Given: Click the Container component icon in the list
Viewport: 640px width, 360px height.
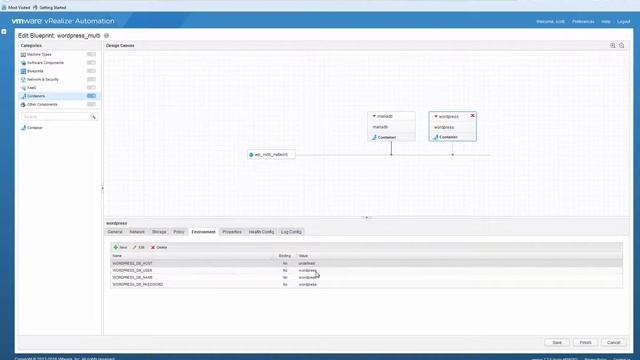Looking at the screenshot, I should click(23, 128).
